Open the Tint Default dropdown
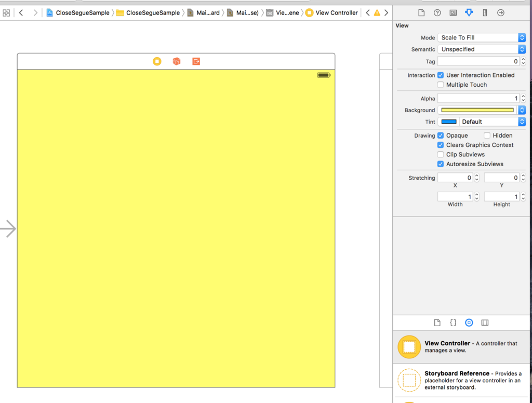 [x=493, y=122]
